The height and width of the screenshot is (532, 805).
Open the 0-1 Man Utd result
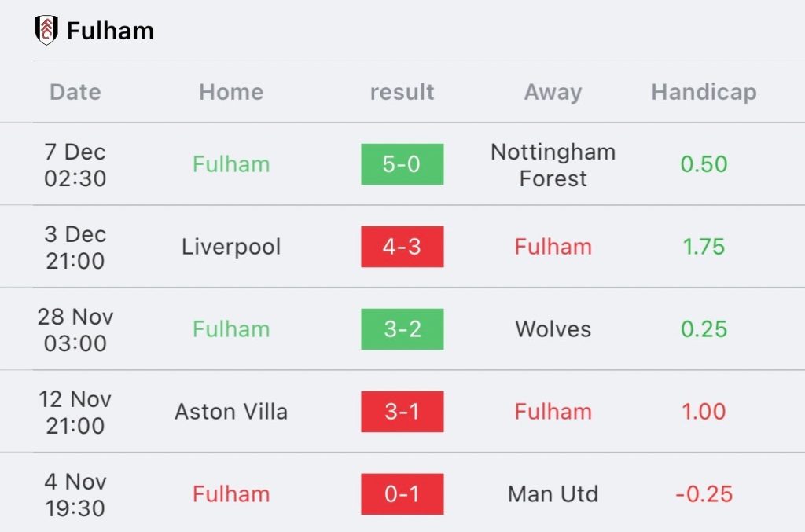pyautogui.click(x=402, y=494)
